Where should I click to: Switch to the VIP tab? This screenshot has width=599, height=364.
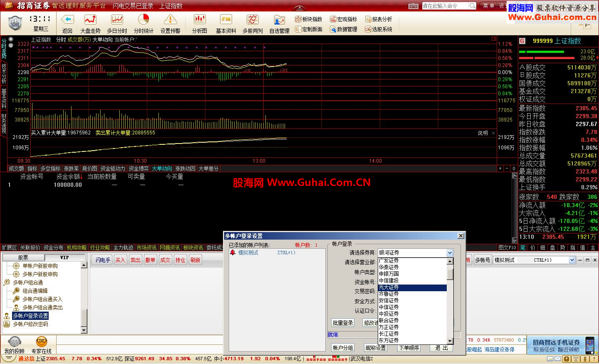64,258
